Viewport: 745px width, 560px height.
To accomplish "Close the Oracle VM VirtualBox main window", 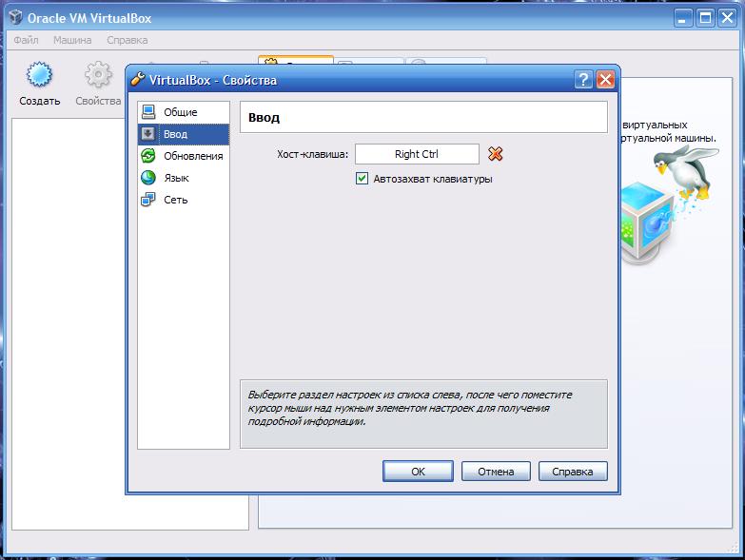I will coord(728,18).
